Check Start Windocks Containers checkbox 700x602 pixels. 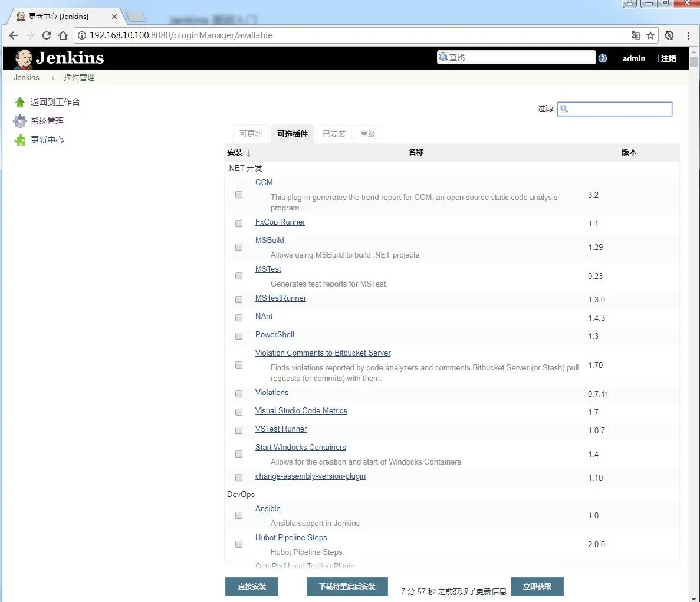(x=239, y=454)
